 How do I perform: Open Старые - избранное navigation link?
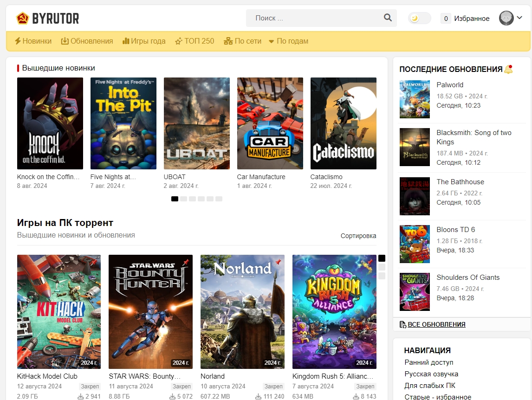(x=438, y=397)
